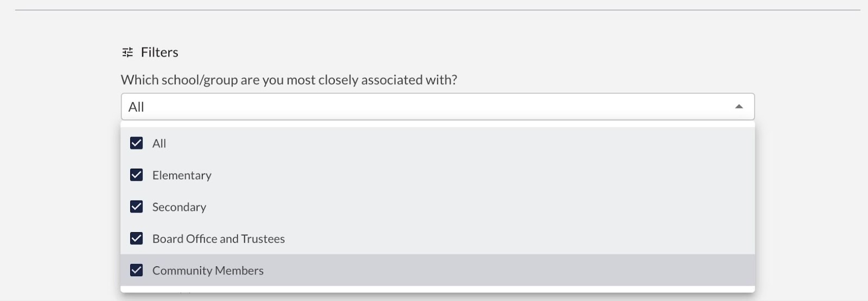
Task: Click empty row space right of Elementary
Action: click(x=483, y=175)
